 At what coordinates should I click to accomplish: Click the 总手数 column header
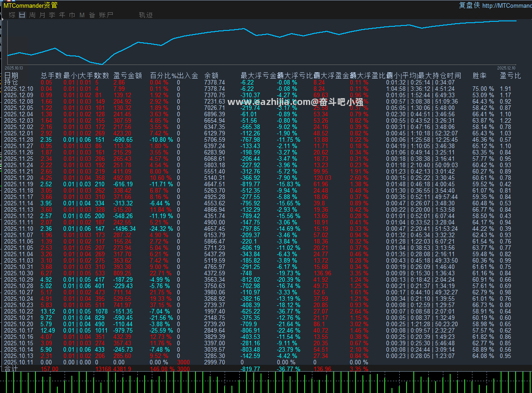pos(51,75)
